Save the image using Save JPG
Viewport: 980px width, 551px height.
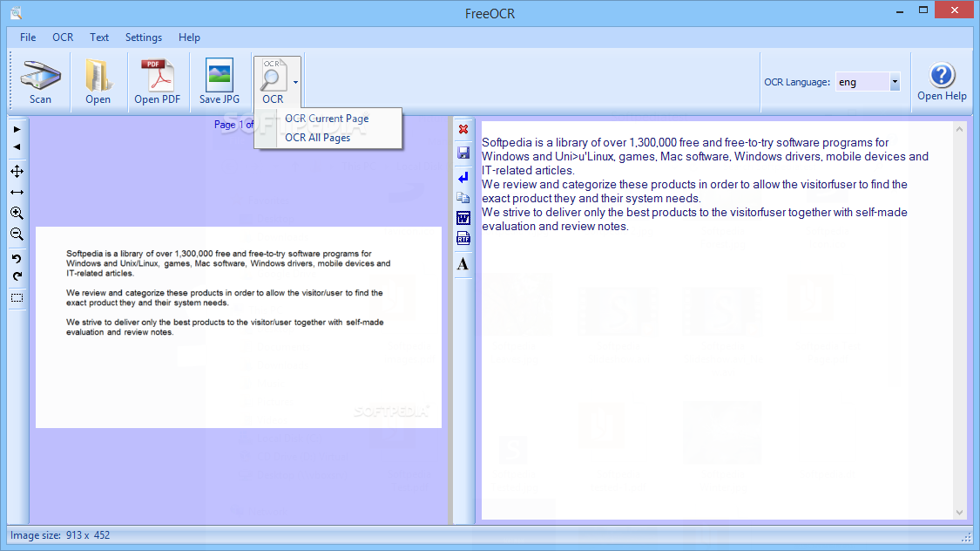coord(220,82)
